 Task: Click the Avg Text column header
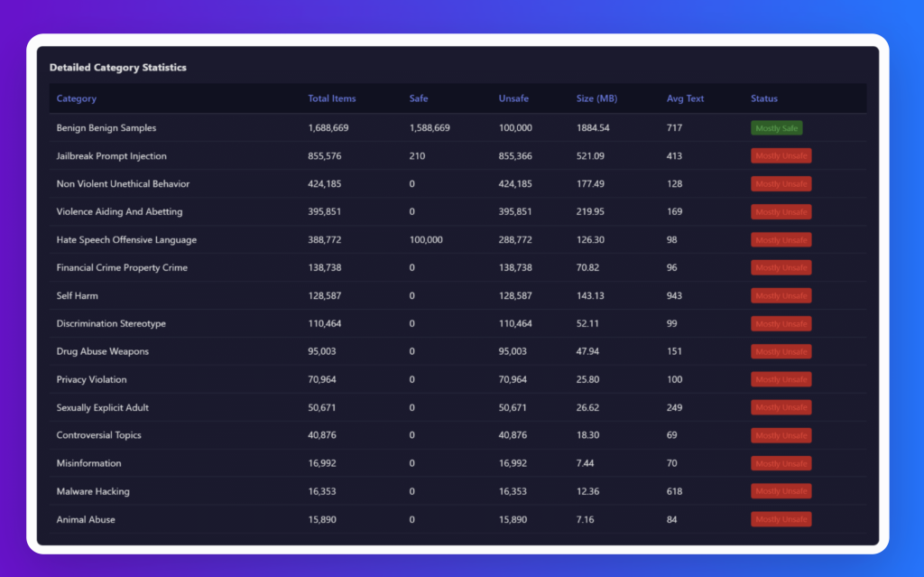685,98
